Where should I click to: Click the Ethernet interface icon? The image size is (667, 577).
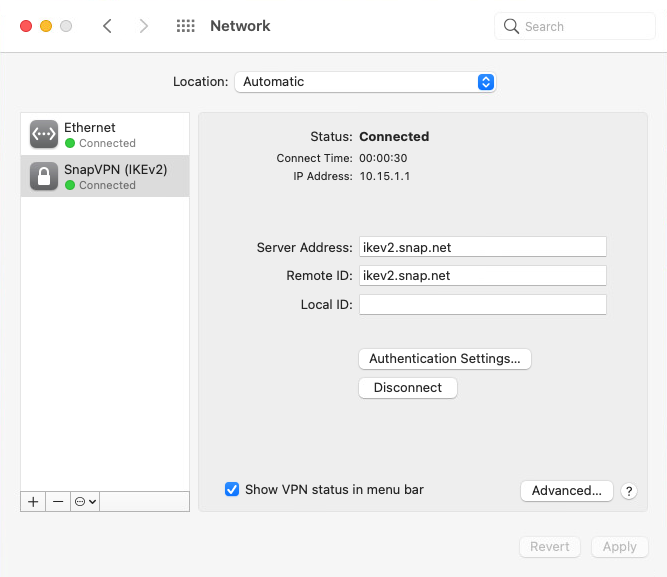coord(44,134)
